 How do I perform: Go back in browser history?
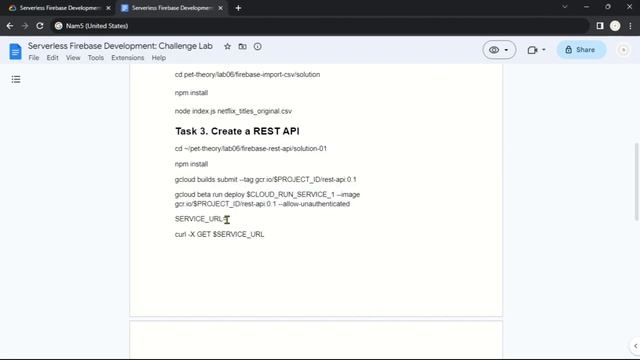(10, 26)
